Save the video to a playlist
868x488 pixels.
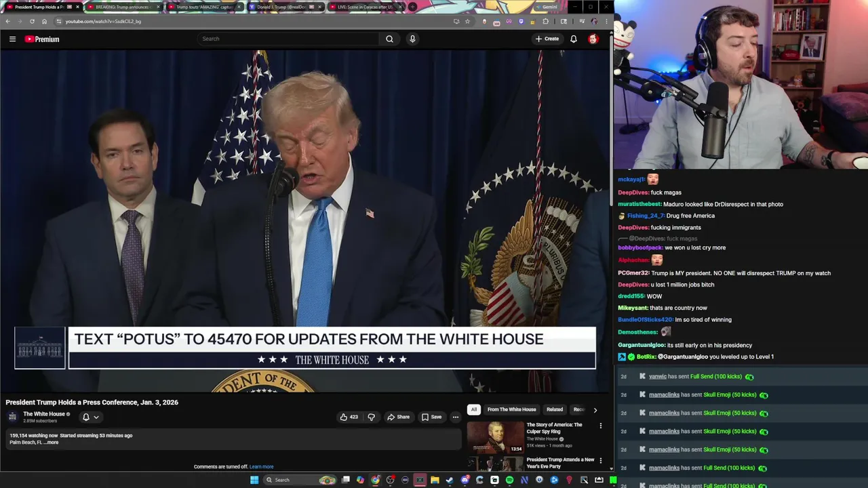[x=431, y=417]
